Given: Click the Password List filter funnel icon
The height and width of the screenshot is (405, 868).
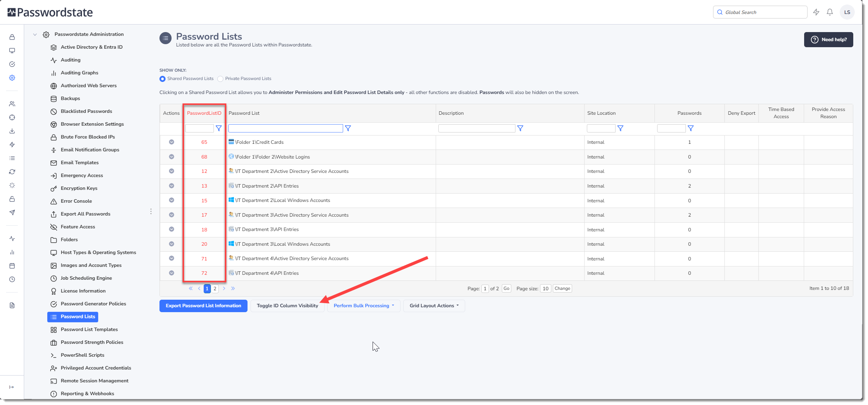Looking at the screenshot, I should pyautogui.click(x=348, y=128).
